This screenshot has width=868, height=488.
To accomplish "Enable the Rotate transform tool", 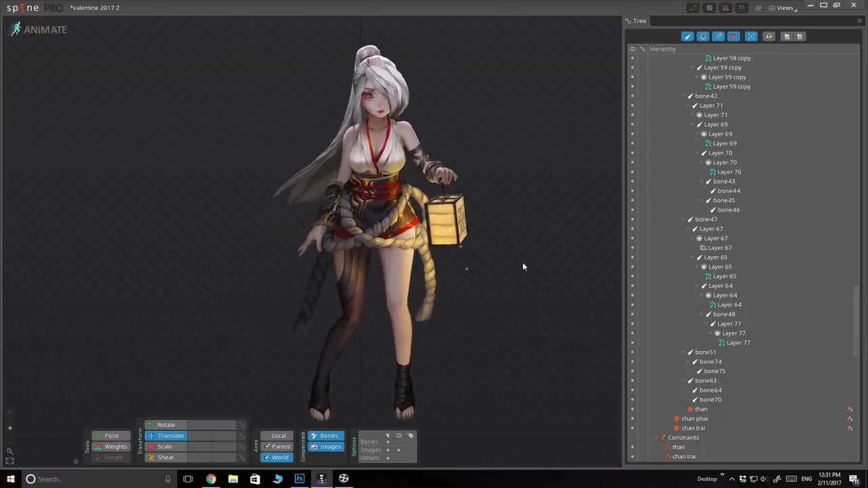I will point(165,425).
